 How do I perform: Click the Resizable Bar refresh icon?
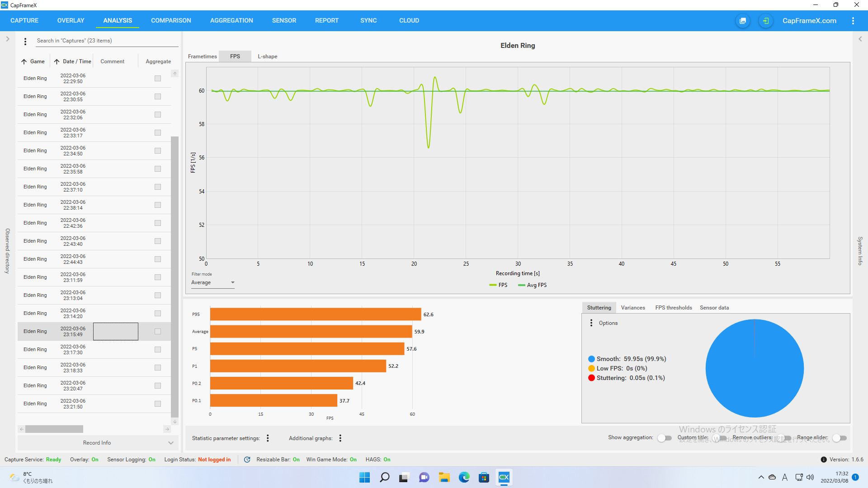247,460
